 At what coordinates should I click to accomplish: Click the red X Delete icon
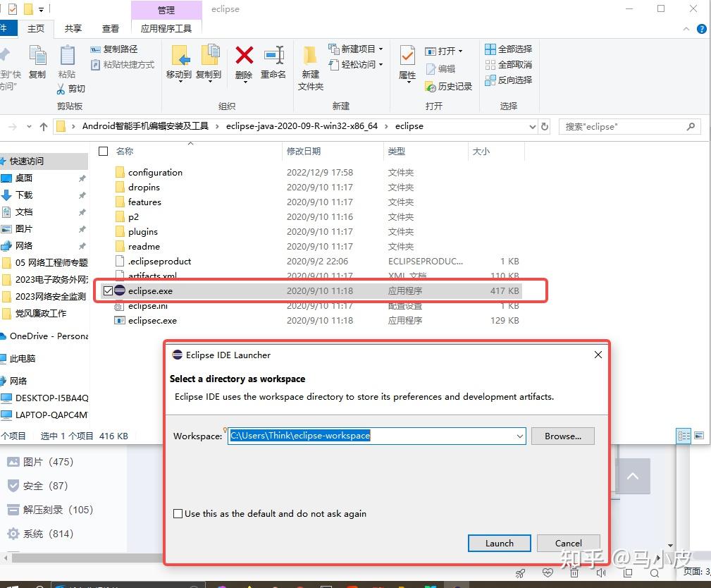pos(244,56)
